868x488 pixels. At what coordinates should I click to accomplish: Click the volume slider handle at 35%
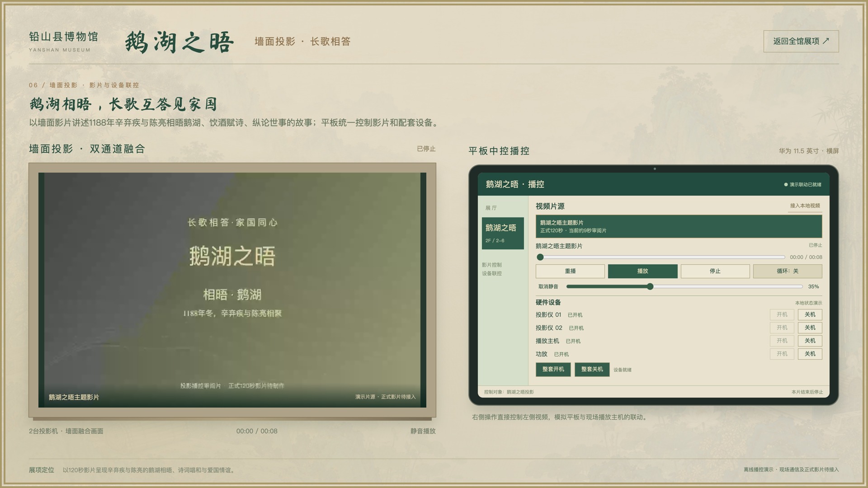tap(650, 286)
